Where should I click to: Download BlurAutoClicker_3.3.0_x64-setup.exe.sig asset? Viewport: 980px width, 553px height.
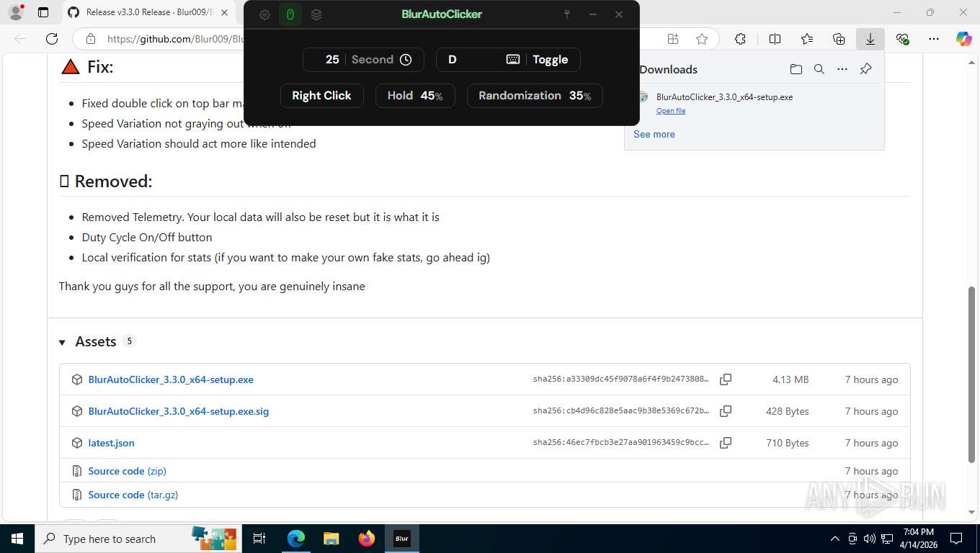click(179, 411)
